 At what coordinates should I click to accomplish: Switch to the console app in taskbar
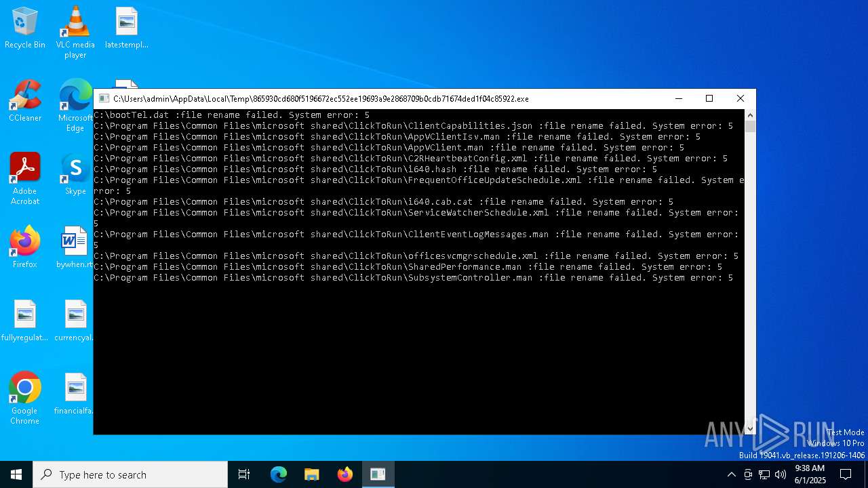pyautogui.click(x=378, y=474)
